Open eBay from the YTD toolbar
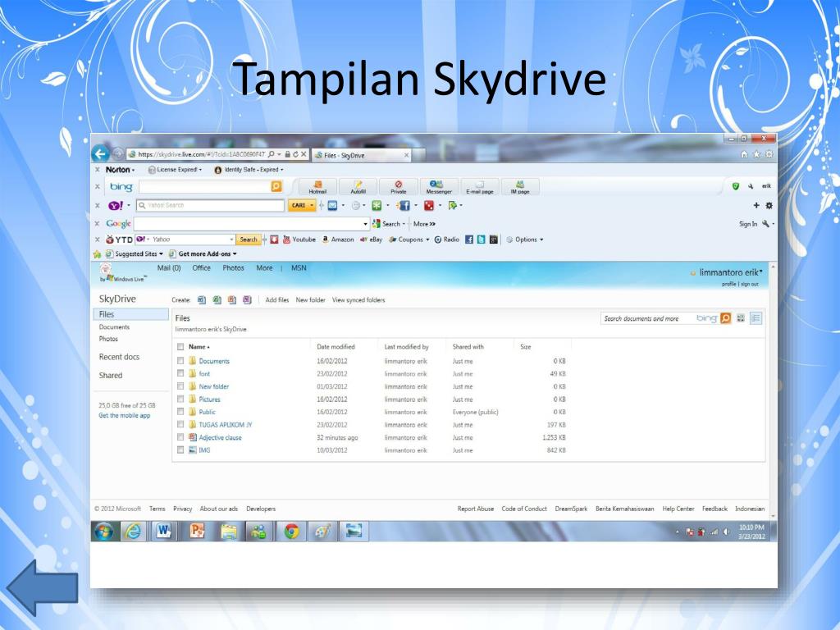 pyautogui.click(x=372, y=240)
